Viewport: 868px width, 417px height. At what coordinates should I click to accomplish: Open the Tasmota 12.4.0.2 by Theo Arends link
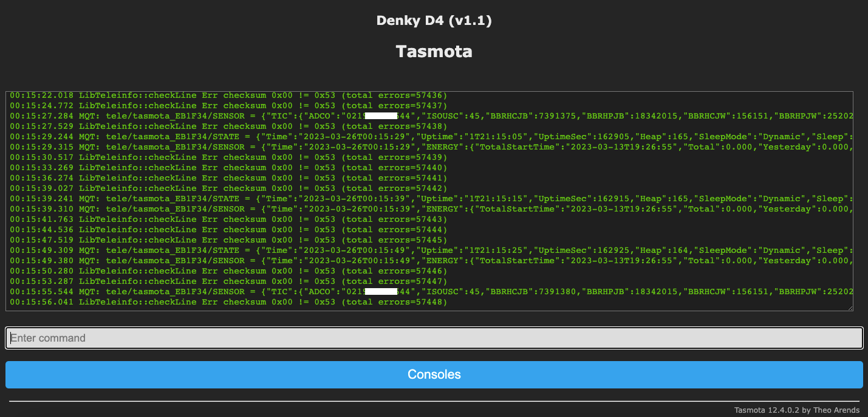(797, 410)
